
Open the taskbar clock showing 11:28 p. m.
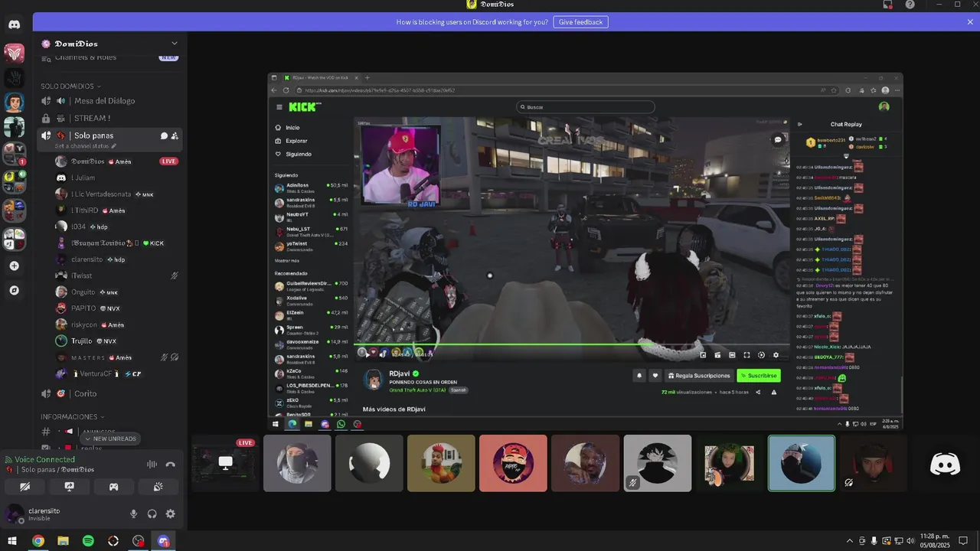pos(935,541)
